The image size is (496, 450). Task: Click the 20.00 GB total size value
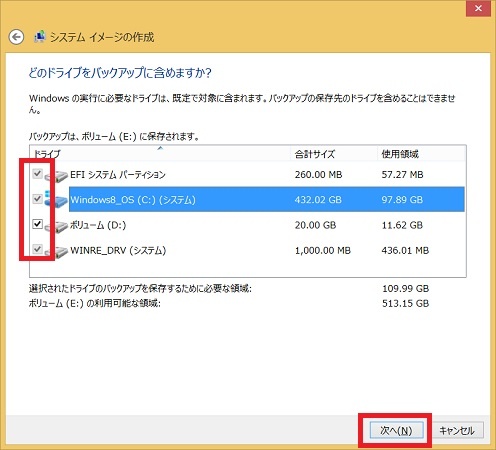[x=315, y=225]
